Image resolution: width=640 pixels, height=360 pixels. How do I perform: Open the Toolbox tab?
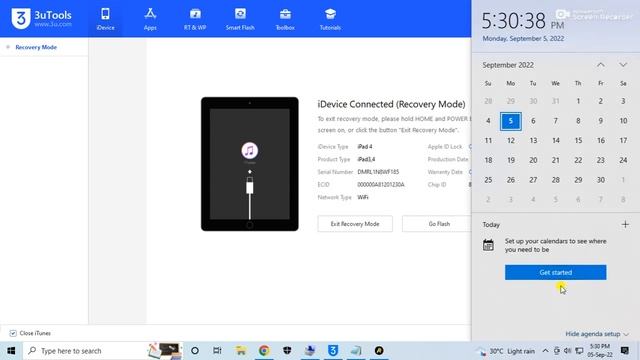[285, 19]
